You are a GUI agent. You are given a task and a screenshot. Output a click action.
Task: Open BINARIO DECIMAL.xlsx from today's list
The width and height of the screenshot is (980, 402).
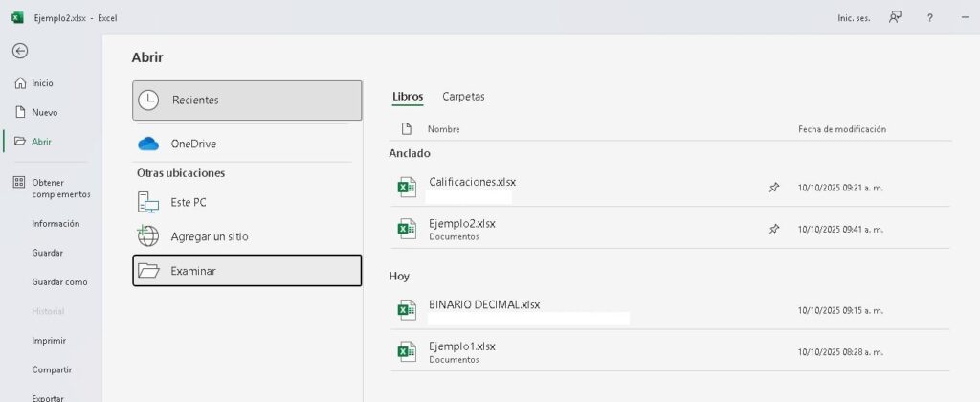pyautogui.click(x=670, y=309)
